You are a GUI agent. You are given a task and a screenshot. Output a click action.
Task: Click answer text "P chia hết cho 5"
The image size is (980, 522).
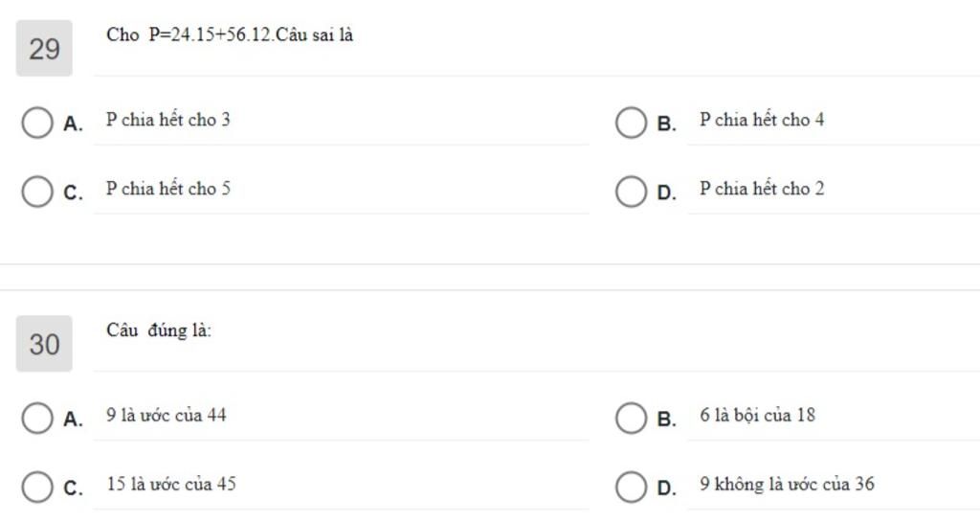(x=167, y=190)
